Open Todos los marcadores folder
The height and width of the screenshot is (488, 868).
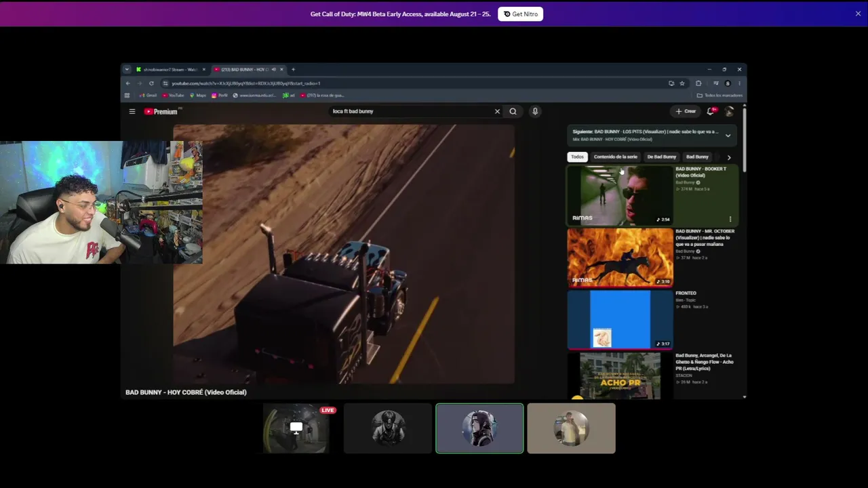coord(719,96)
